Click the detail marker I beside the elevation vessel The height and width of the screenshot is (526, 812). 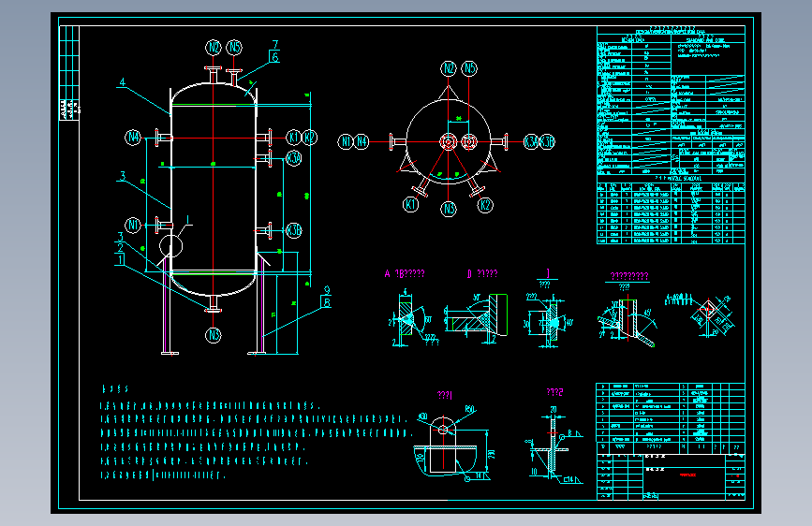(x=188, y=220)
